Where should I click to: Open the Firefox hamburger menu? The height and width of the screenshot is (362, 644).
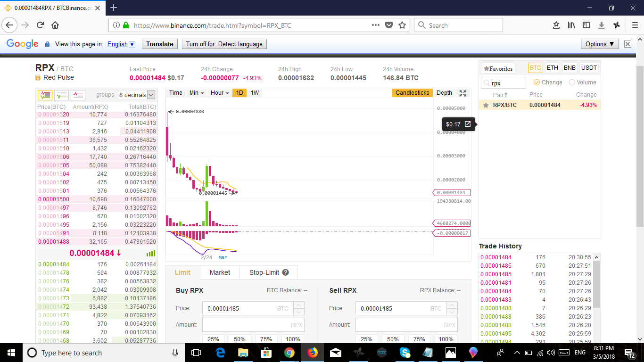click(635, 25)
